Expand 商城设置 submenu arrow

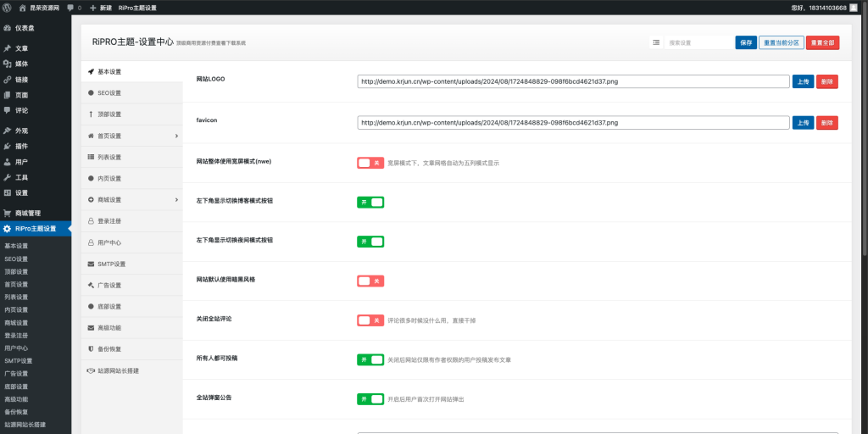click(x=176, y=199)
